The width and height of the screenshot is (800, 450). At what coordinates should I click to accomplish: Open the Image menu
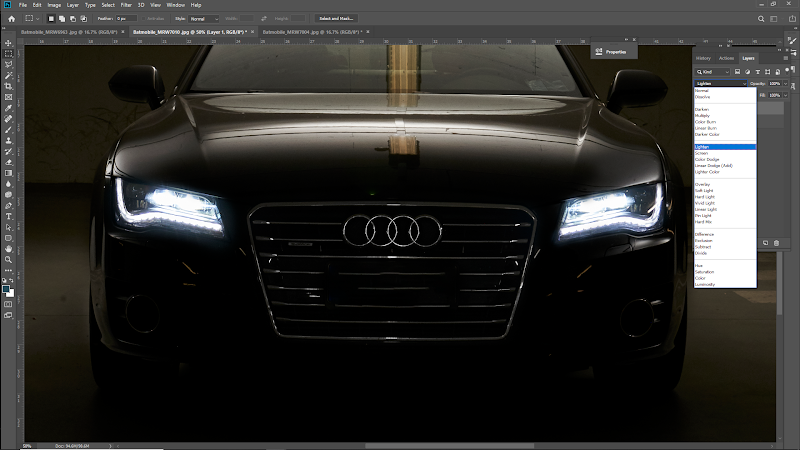click(54, 5)
